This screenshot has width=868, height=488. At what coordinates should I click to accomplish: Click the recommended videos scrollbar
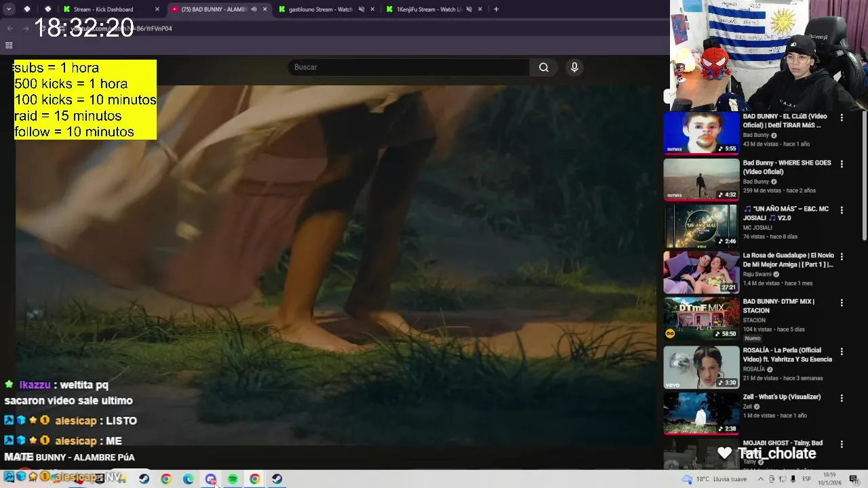864,176
